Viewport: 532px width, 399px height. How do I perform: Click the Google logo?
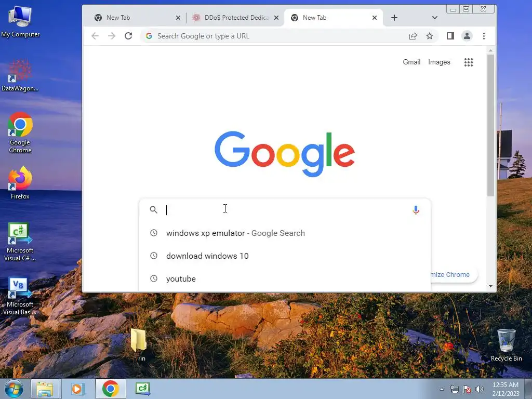pyautogui.click(x=285, y=154)
